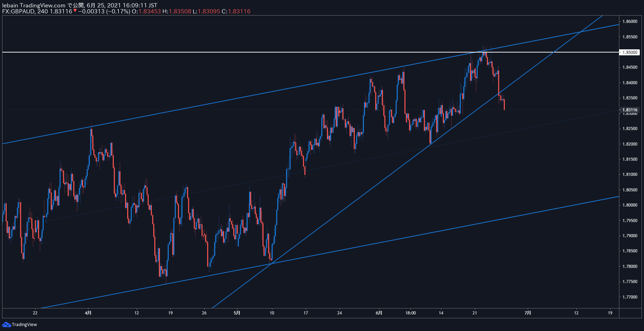Image resolution: width=644 pixels, height=331 pixels.
Task: Click the TradingView text link at bottom
Action: [24, 325]
